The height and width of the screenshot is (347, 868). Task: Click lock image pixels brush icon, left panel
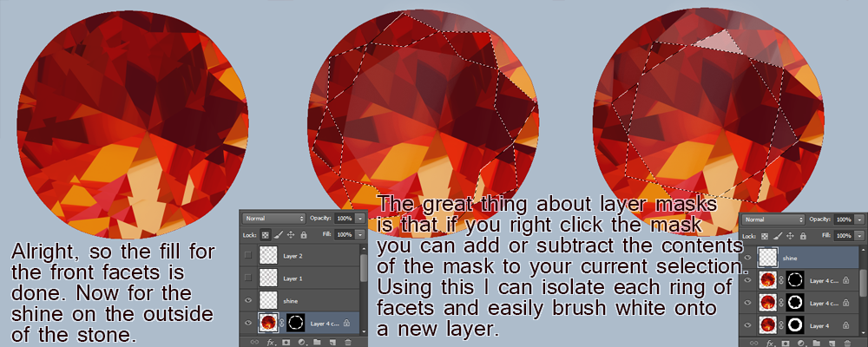279,235
